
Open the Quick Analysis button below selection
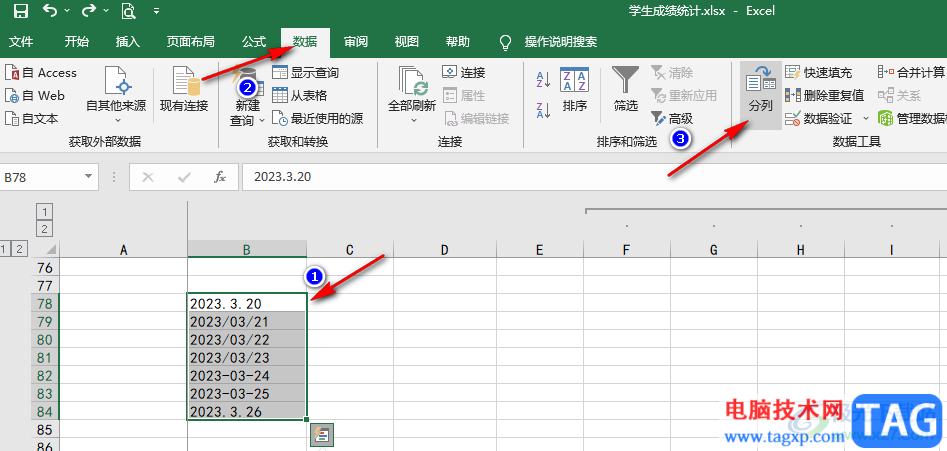(322, 434)
